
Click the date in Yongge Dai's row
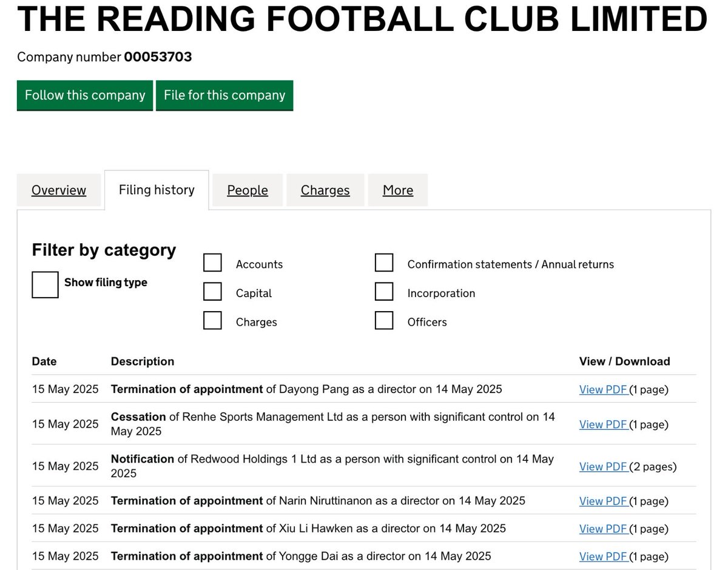[65, 557]
